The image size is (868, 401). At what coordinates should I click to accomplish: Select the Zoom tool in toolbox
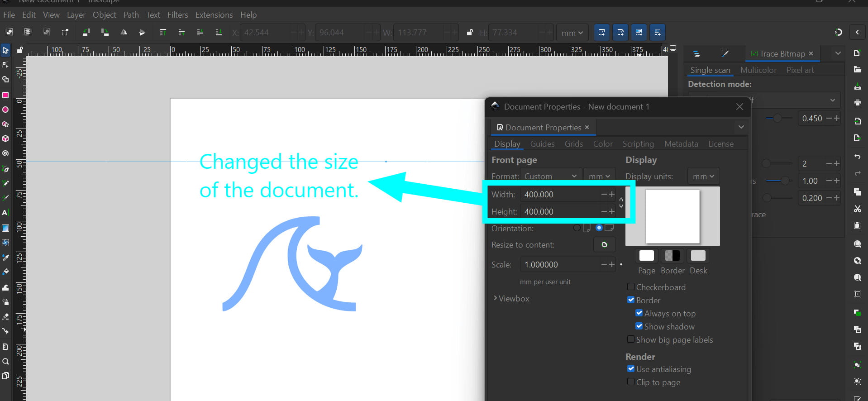point(5,361)
